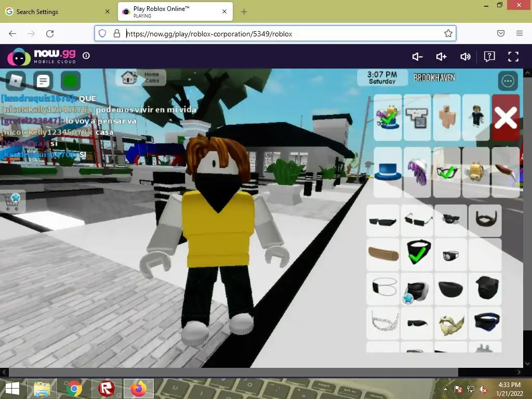Image resolution: width=532 pixels, height=399 pixels.
Task: Open a new browser tab
Action: click(244, 12)
